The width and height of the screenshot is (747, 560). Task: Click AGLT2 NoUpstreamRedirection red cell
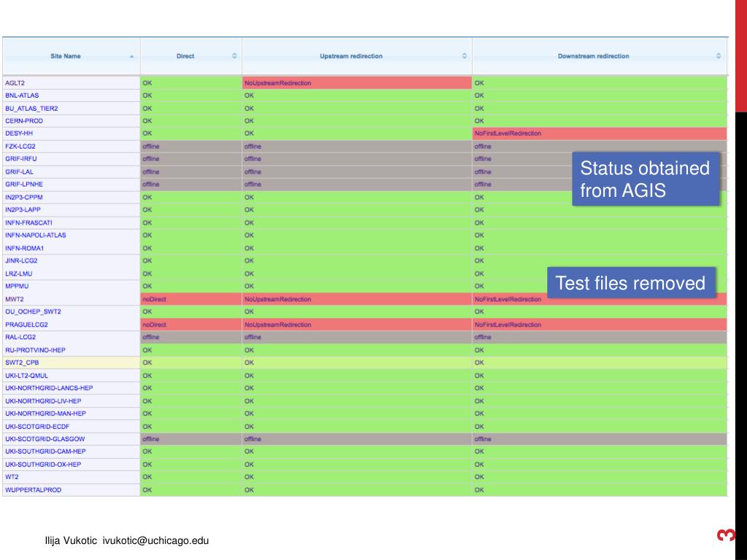click(x=357, y=83)
